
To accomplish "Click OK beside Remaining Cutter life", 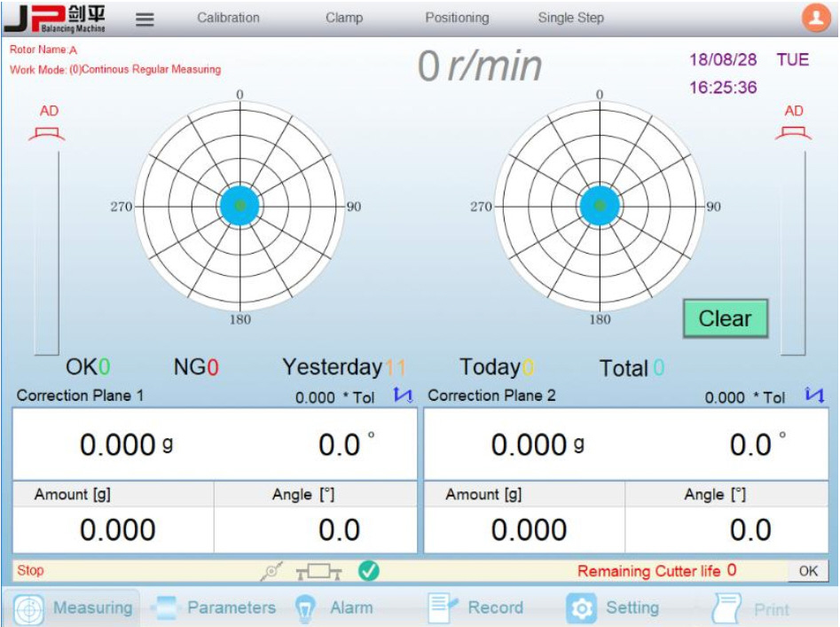I will pyautogui.click(x=808, y=571).
